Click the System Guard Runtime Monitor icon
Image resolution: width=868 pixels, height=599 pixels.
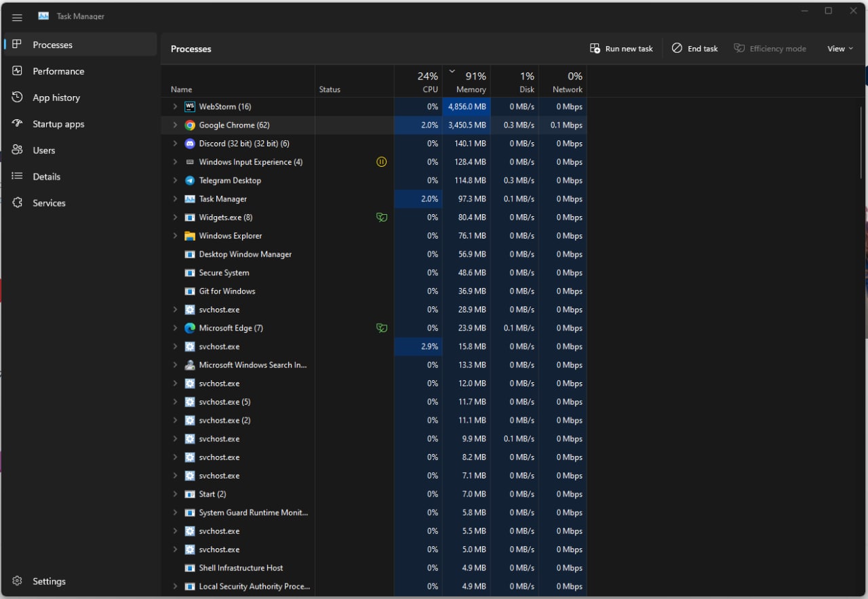coord(190,512)
